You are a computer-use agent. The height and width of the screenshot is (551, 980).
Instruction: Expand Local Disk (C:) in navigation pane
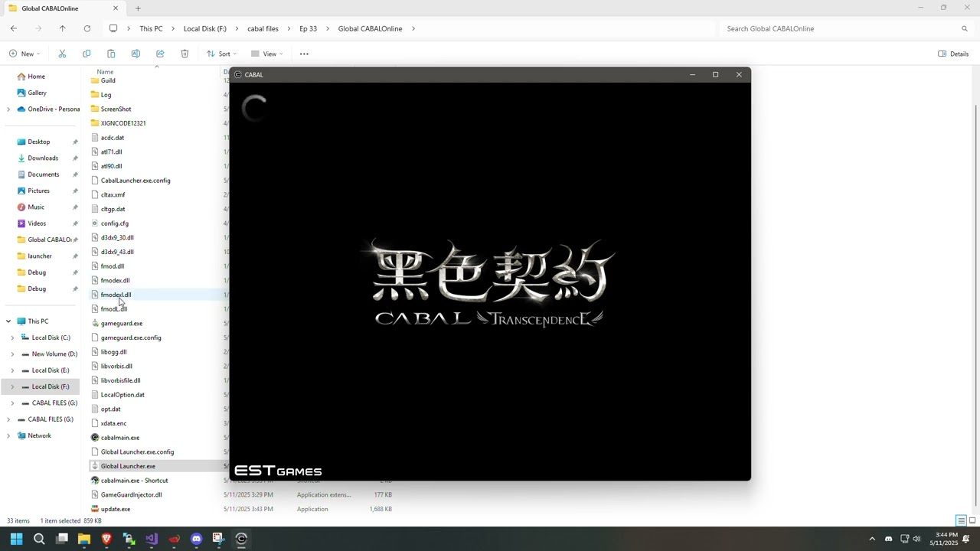tap(12, 337)
